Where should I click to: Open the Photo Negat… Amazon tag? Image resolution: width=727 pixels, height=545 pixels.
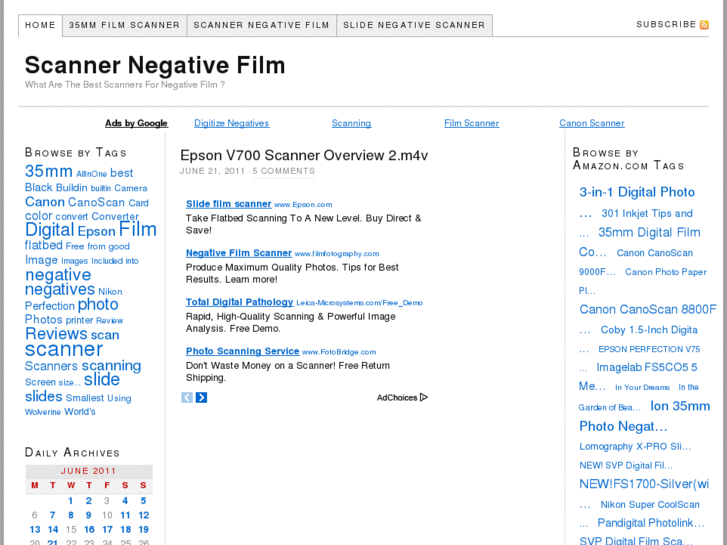[623, 426]
